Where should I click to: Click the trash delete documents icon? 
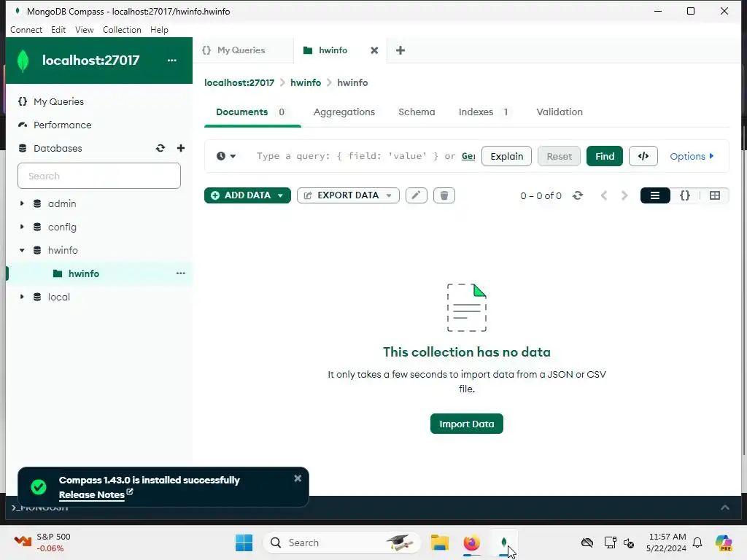444,195
